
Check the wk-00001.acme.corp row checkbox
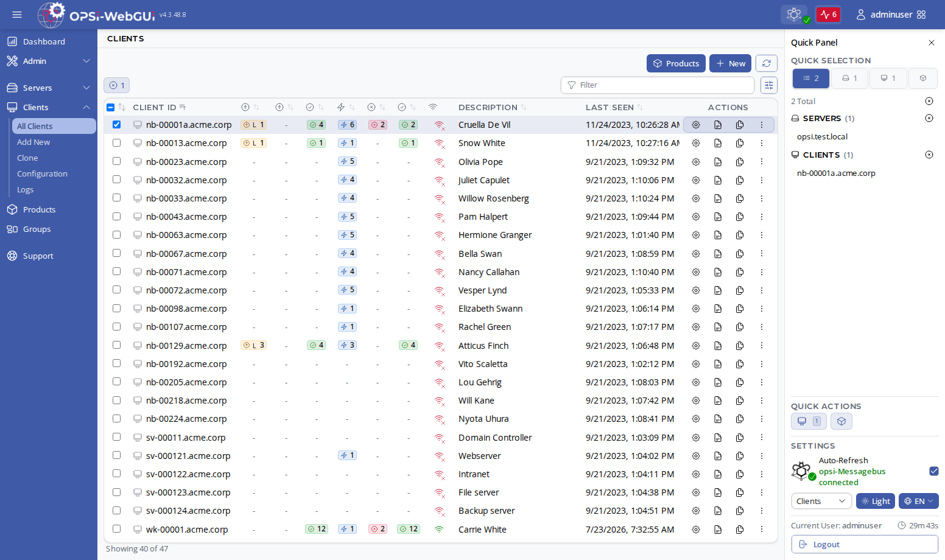tap(116, 529)
